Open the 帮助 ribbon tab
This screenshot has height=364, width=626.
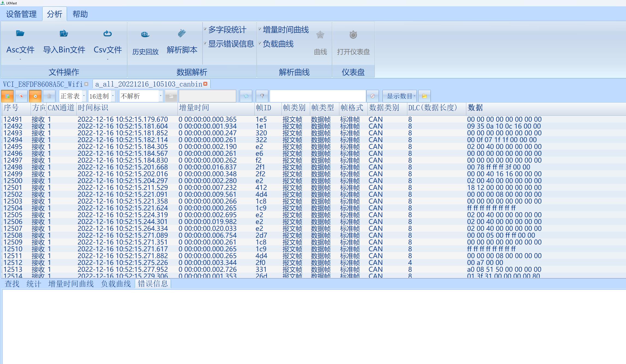(x=80, y=14)
